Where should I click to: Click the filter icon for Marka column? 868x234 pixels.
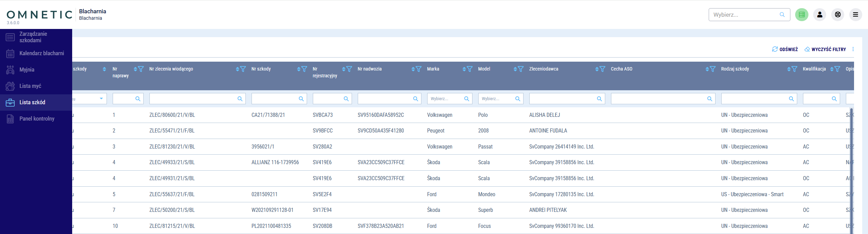[x=470, y=69]
